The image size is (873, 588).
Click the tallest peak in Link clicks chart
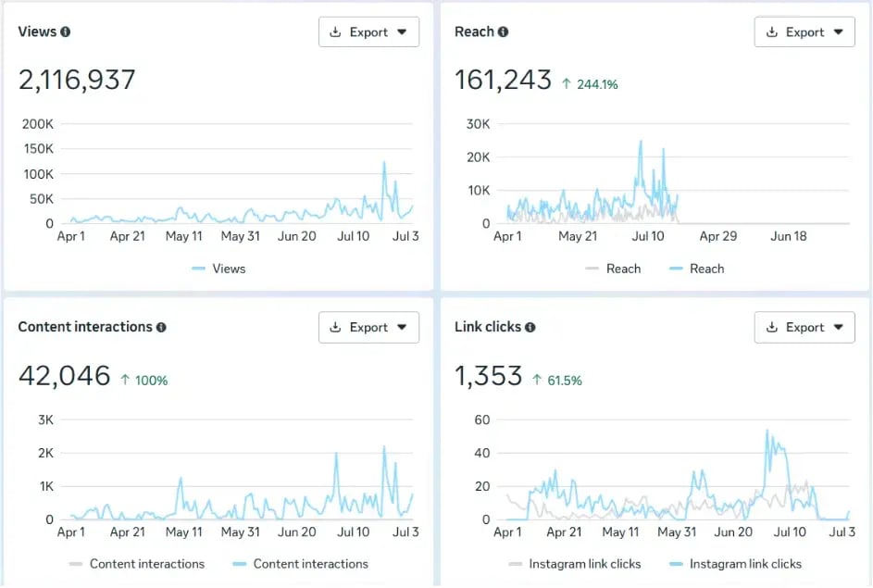[767, 431]
